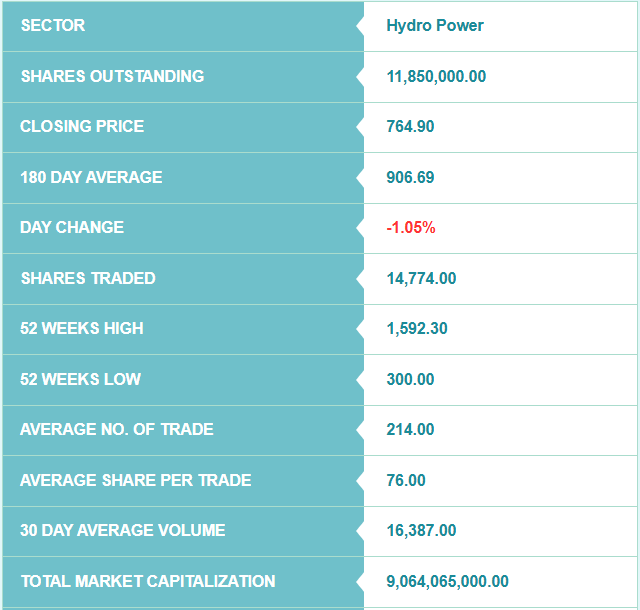
Task: Click the 180 DAY AVERAGE label
Action: pos(91,177)
